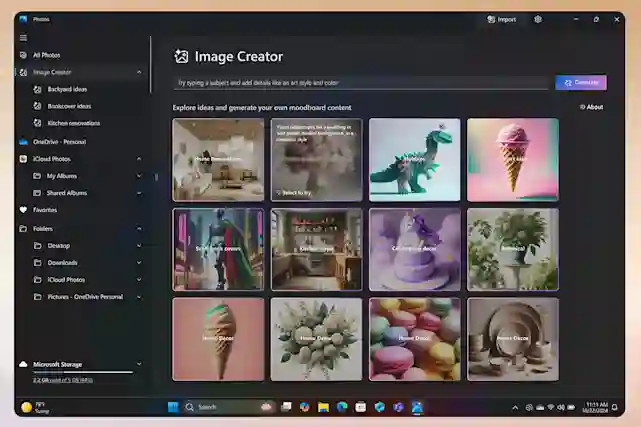Open Task View on the taskbar
641x427 pixels.
click(x=286, y=407)
